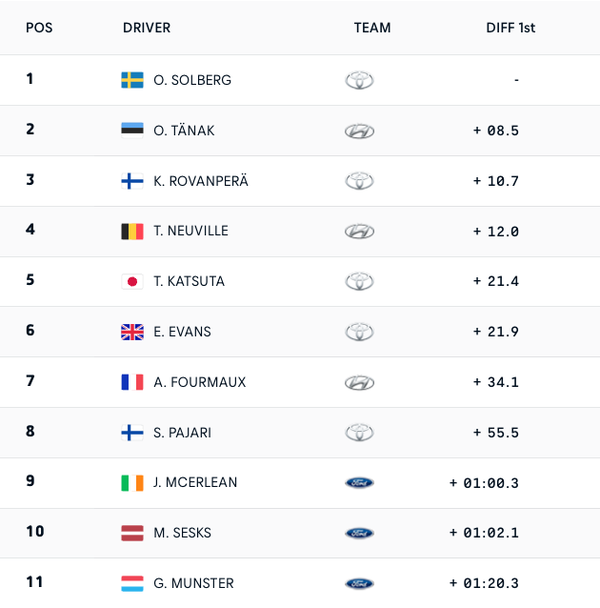Screen dimensions: 600x608
Task: Click the POS column header
Action: (x=39, y=28)
